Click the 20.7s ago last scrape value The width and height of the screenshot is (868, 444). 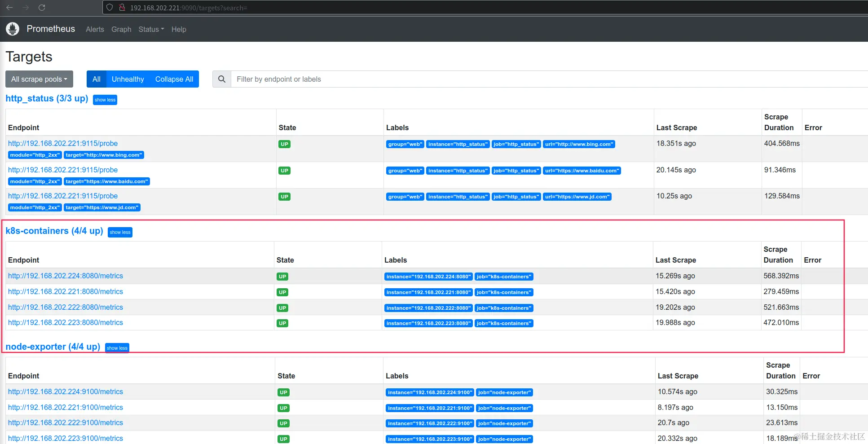(x=673, y=422)
